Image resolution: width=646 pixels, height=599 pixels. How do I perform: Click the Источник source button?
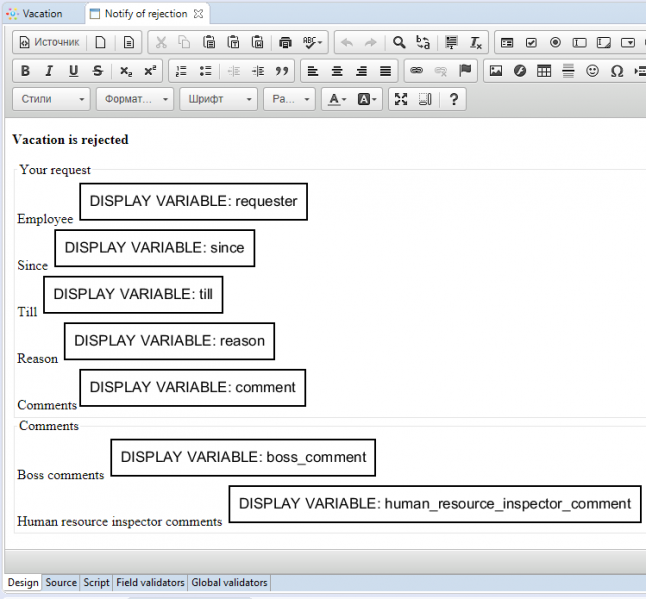(x=49, y=43)
